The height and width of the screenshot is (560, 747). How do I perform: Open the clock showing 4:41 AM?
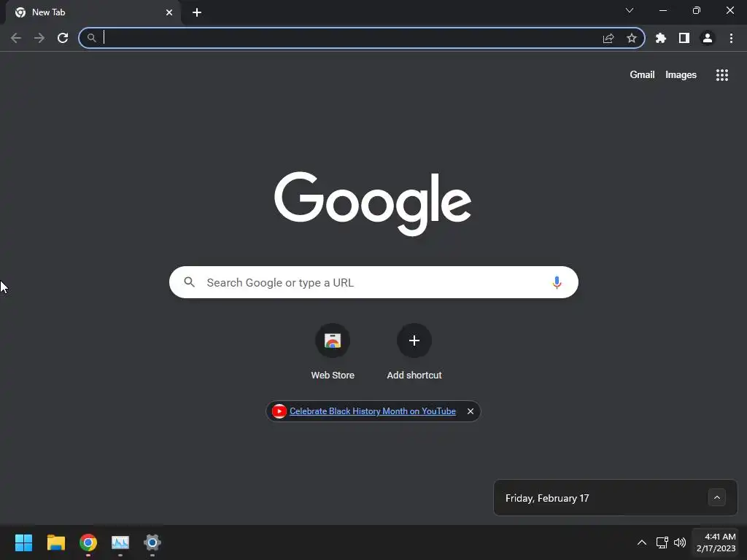[716, 542]
